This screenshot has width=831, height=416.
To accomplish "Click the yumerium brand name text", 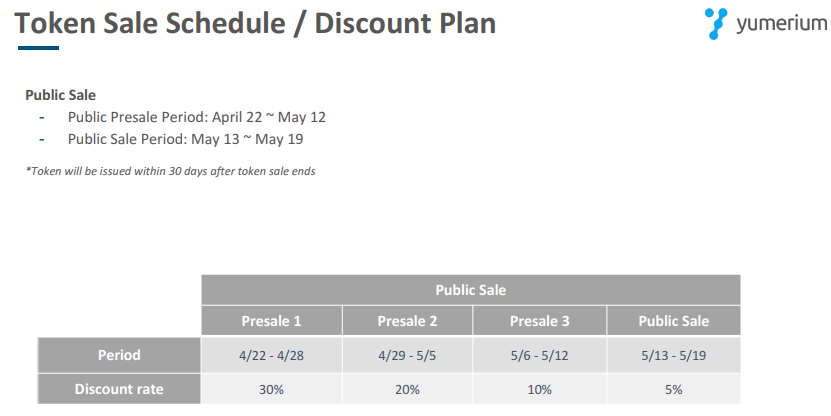I will (775, 25).
